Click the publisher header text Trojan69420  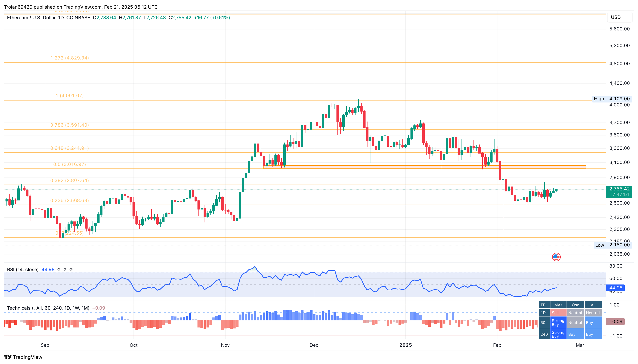(18, 7)
